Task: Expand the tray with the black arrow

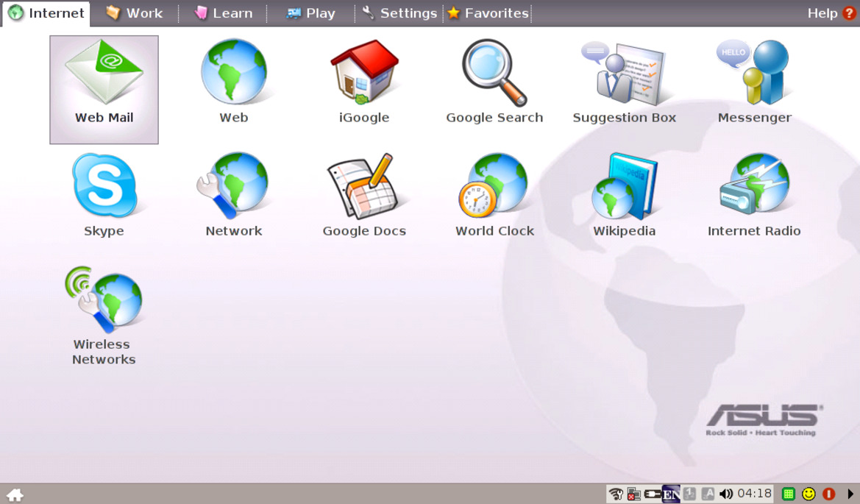Action: 850,494
